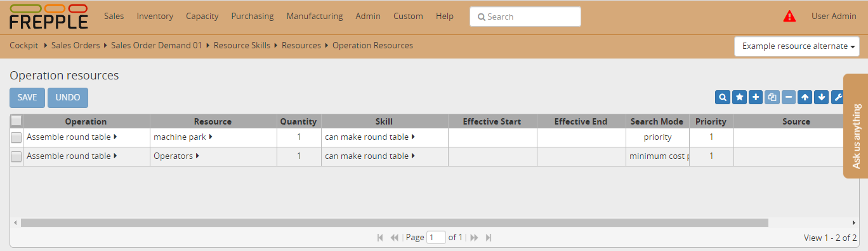
Task: Click the 'priority' search mode cell
Action: click(x=657, y=137)
